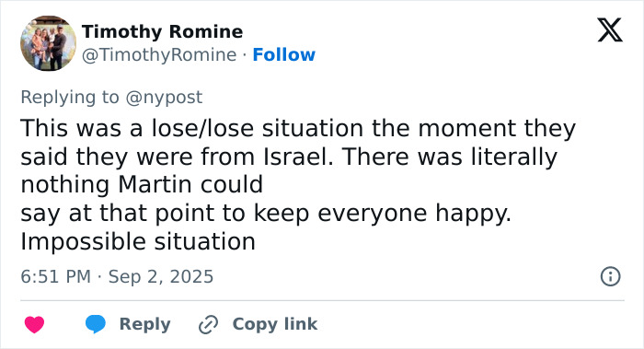Screen dimensions: 644x349
Task: Click the Timothy Romine display name
Action: pyautogui.click(x=162, y=31)
